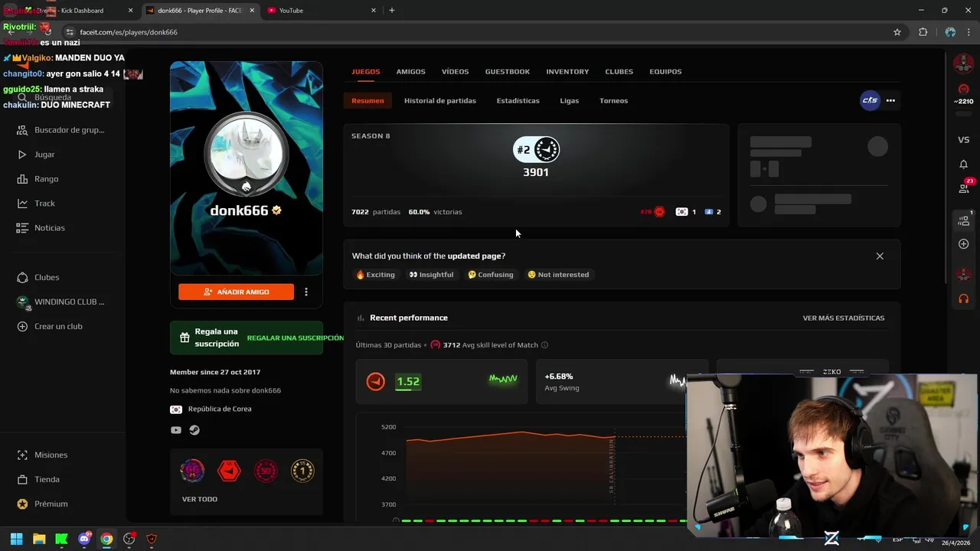Open the CLUBES tab
This screenshot has height=551, width=980.
(619, 71)
